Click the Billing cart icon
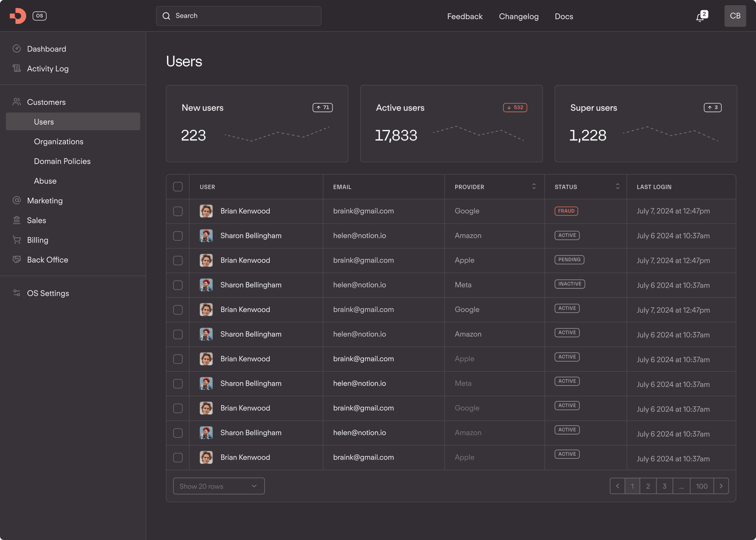This screenshot has width=756, height=540. click(x=16, y=240)
